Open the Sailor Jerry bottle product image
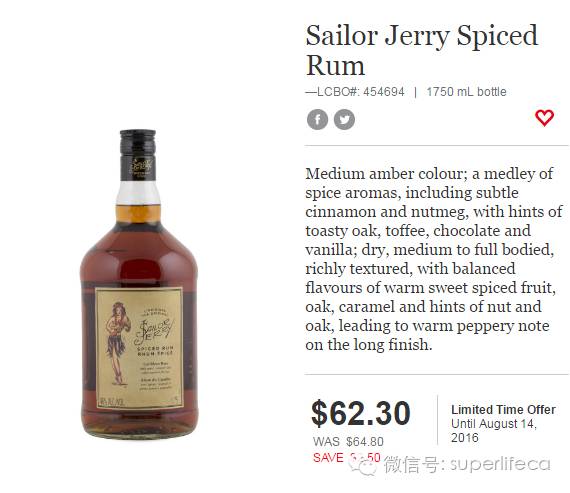This screenshot has width=570, height=493. click(139, 284)
